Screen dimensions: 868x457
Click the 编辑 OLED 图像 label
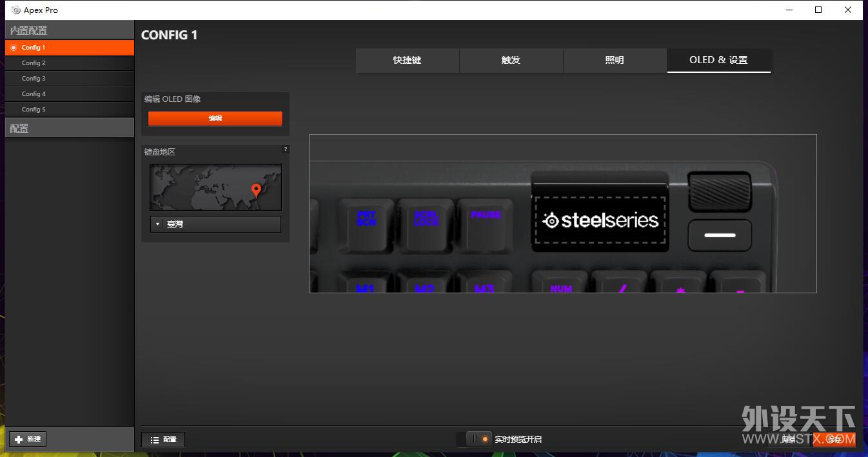(x=173, y=99)
